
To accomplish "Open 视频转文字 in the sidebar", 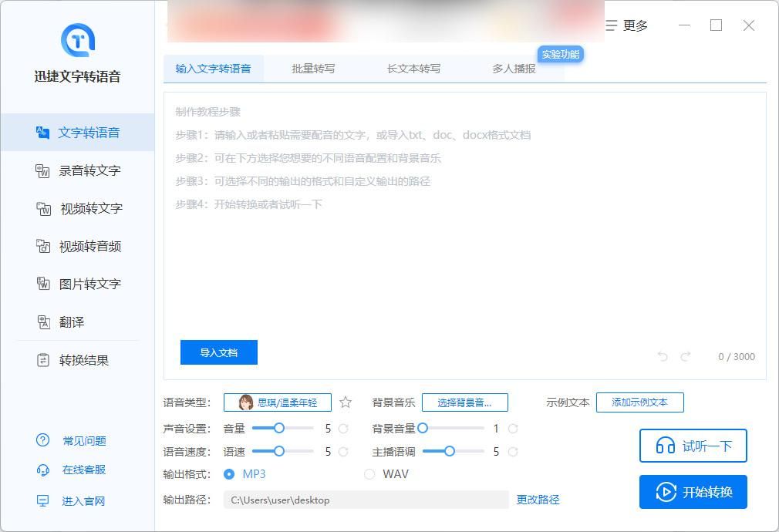I will (x=77, y=209).
